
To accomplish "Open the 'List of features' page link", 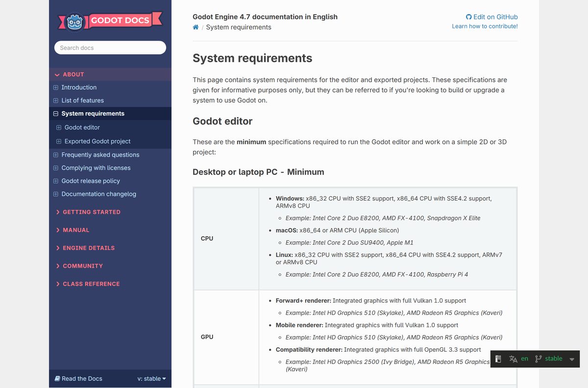I will click(82, 100).
